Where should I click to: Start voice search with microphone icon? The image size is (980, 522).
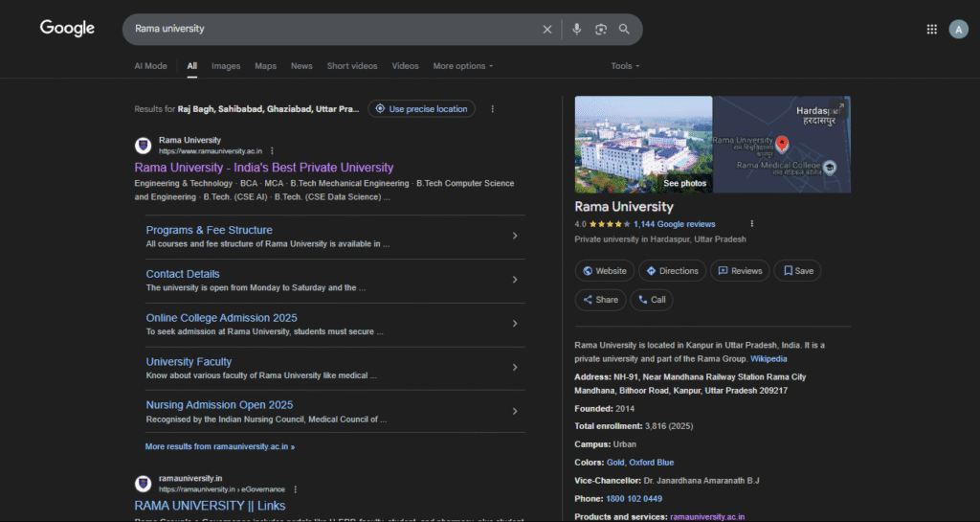click(x=576, y=30)
